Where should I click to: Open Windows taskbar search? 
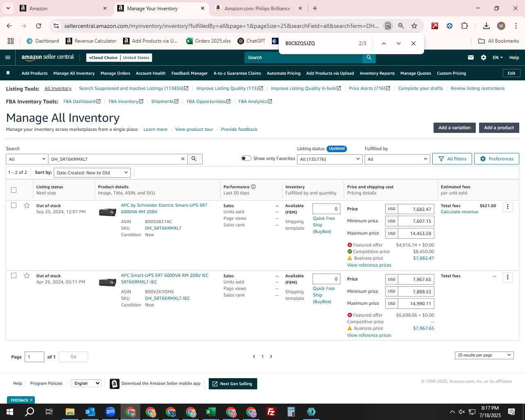[x=30, y=412]
